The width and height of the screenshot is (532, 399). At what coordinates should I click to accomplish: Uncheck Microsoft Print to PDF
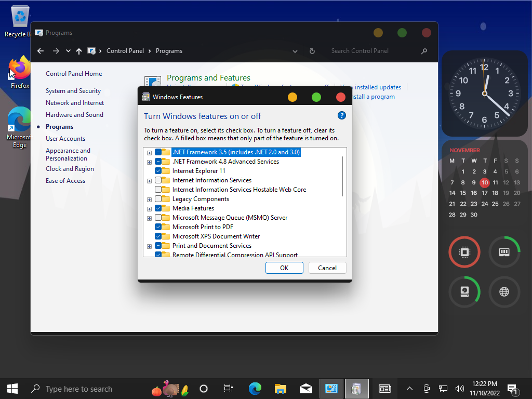[158, 227]
